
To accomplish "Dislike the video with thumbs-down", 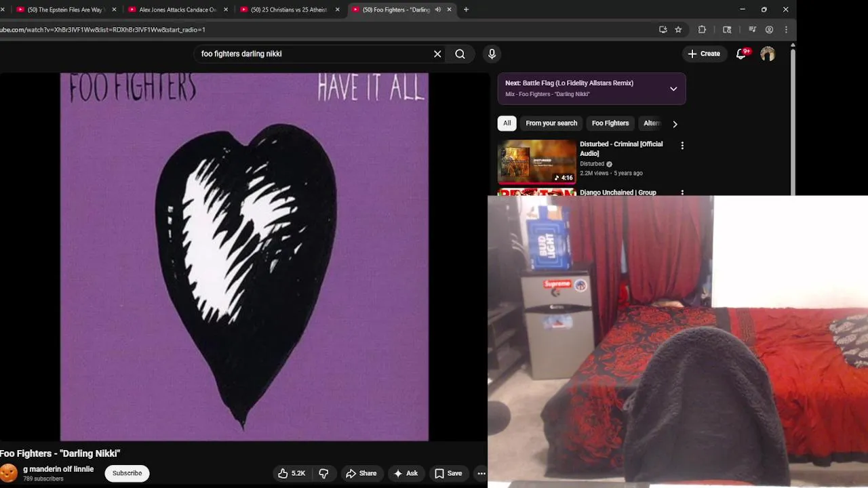I will click(323, 473).
